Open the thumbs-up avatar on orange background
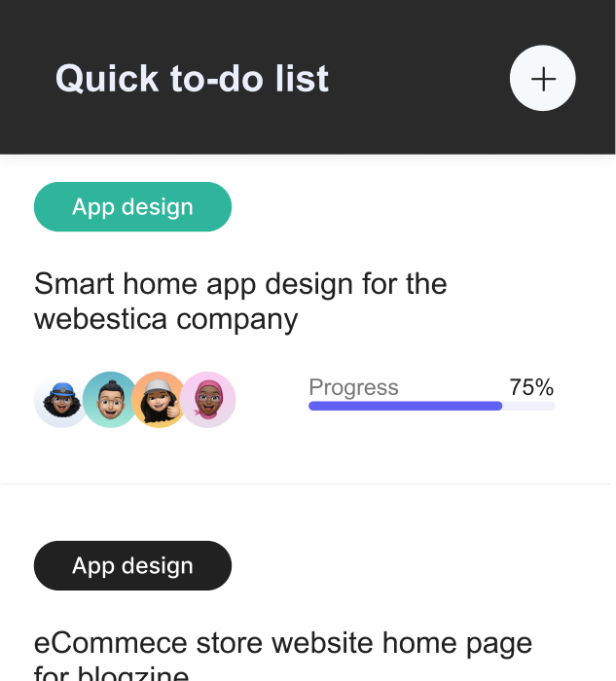The width and height of the screenshot is (616, 681). pos(158,400)
